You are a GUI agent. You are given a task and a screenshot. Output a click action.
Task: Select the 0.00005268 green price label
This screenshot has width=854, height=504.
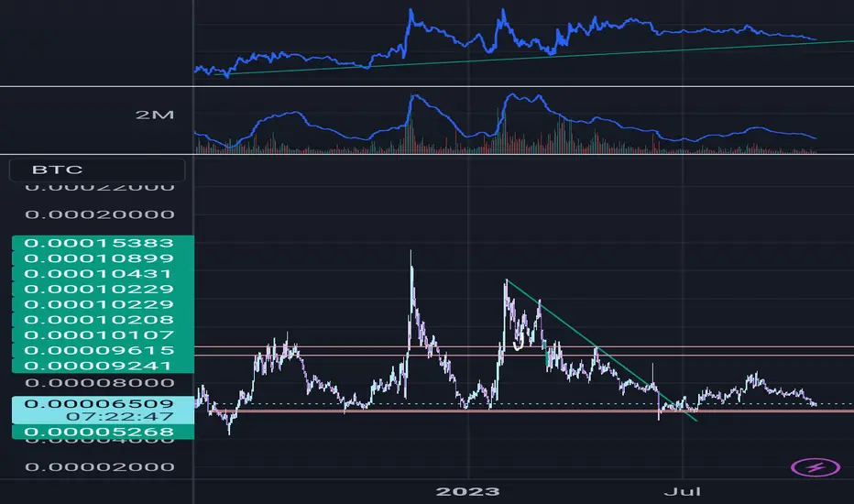pyautogui.click(x=103, y=433)
